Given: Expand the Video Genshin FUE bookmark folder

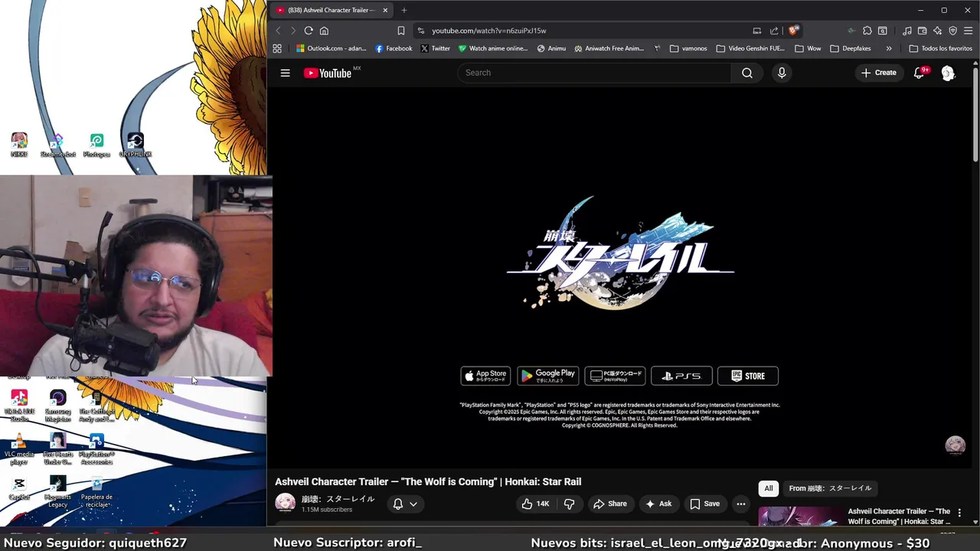Looking at the screenshot, I should click(750, 48).
